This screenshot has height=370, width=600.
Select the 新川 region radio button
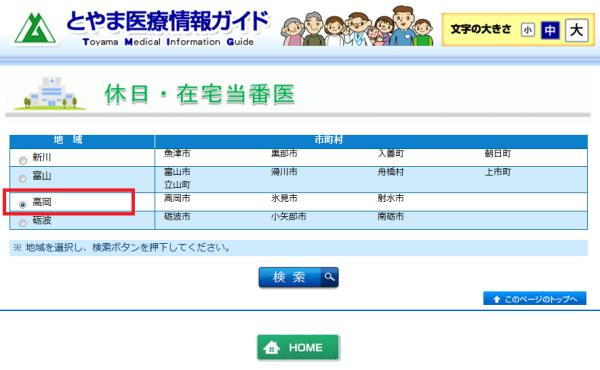(x=23, y=160)
